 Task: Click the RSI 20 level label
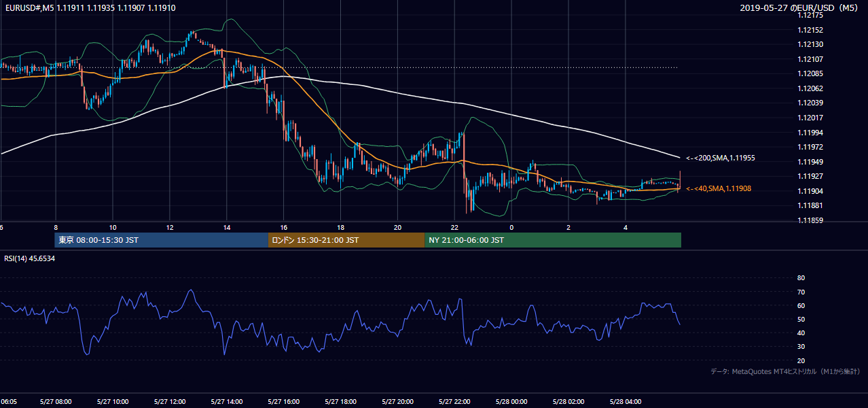(801, 360)
